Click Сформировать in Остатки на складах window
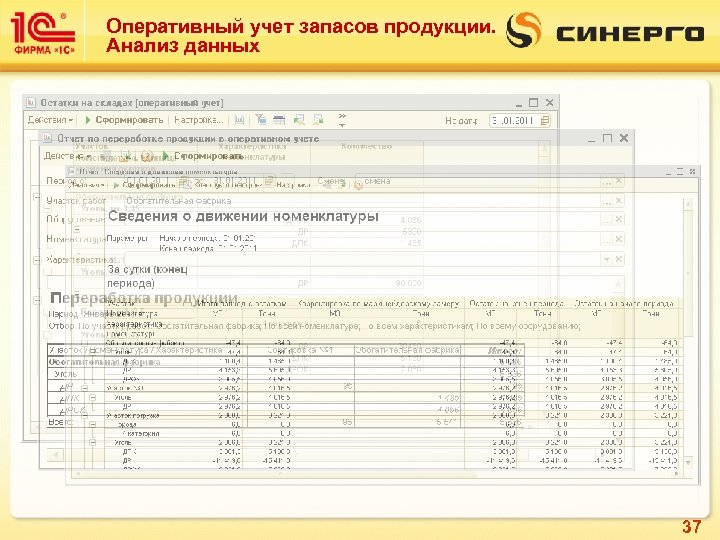The width and height of the screenshot is (720, 540). pos(124,120)
